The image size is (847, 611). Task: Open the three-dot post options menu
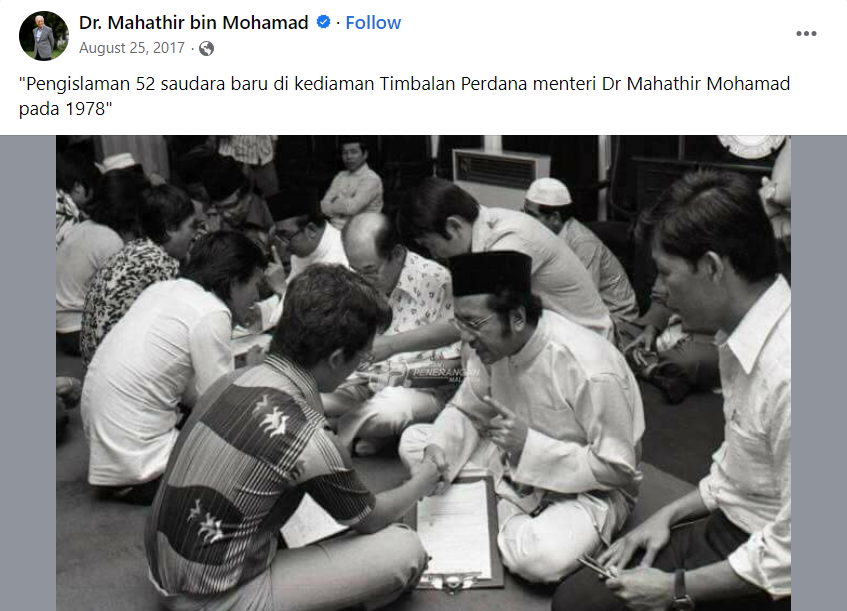click(806, 33)
